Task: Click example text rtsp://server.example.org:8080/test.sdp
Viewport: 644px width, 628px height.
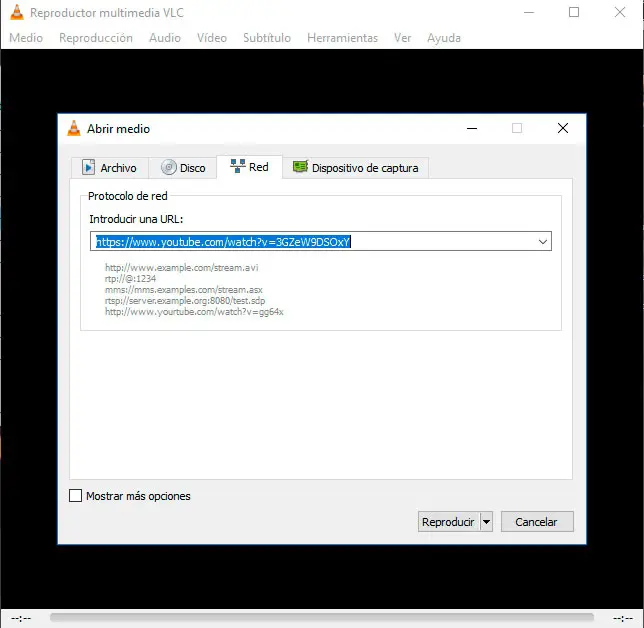Action: (185, 301)
